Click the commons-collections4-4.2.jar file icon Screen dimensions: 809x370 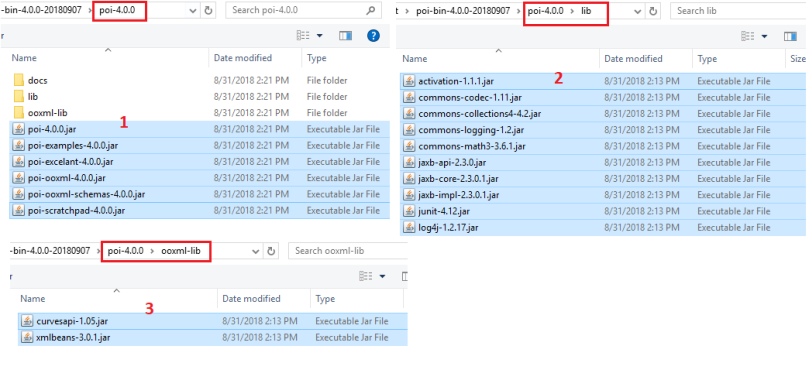click(409, 114)
